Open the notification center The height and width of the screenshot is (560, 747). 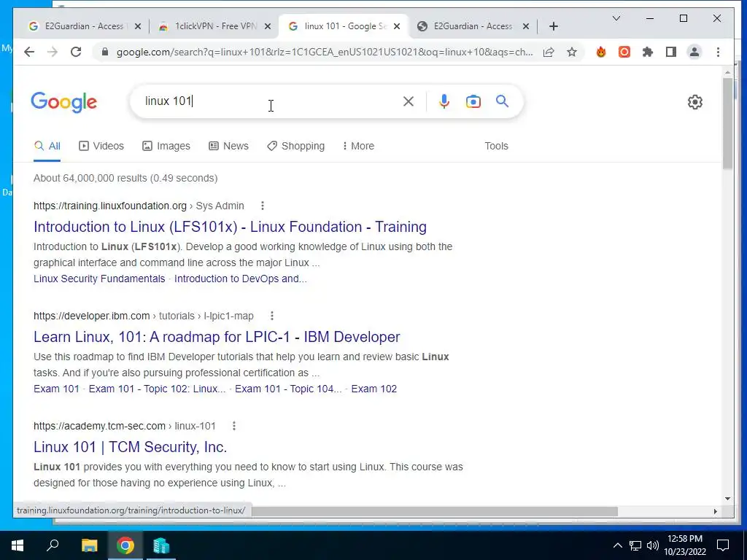[x=723, y=545]
